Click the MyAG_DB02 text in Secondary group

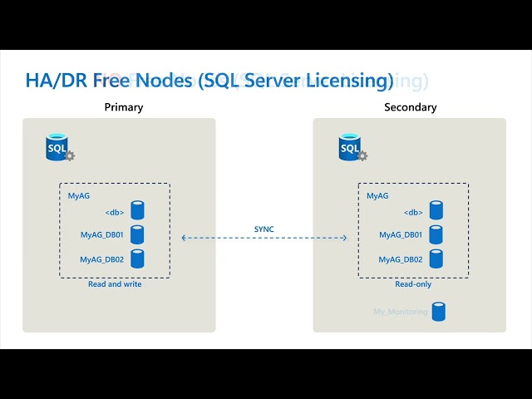401,259
